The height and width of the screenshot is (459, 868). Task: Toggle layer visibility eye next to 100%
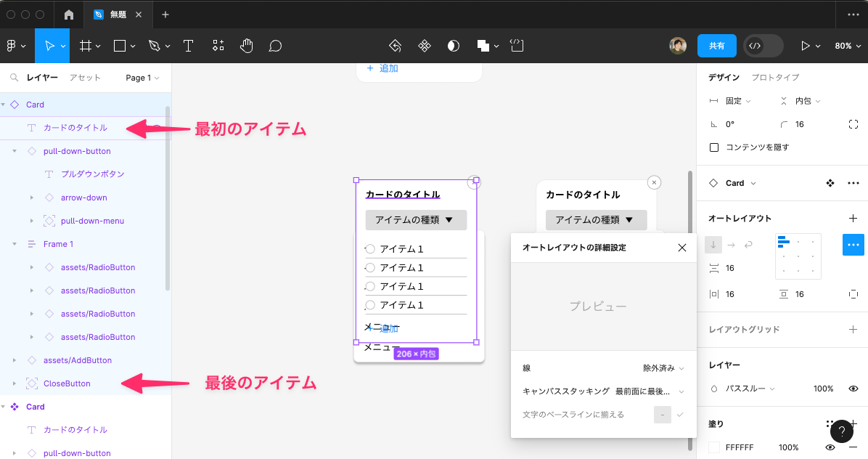853,389
